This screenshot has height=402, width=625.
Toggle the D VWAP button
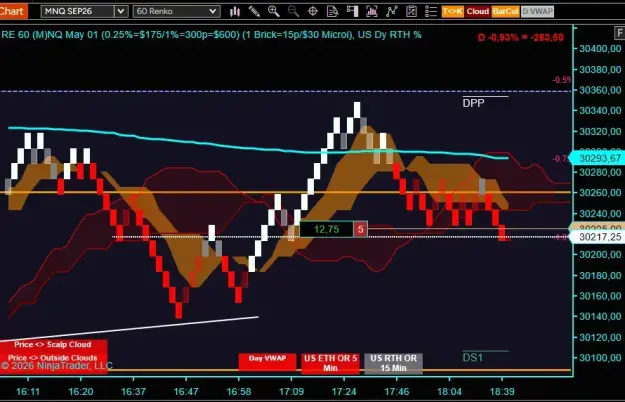pyautogui.click(x=537, y=12)
